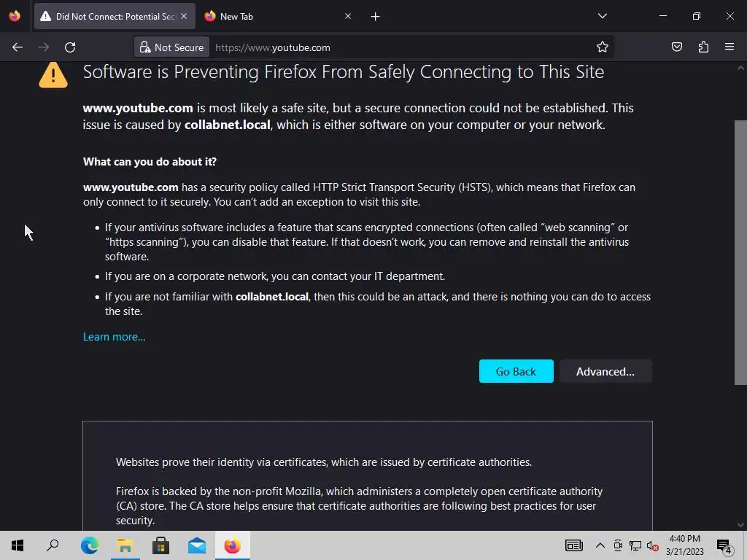Open the Mail app from taskbar
Viewport: 747px width, 560px height.
click(x=197, y=545)
